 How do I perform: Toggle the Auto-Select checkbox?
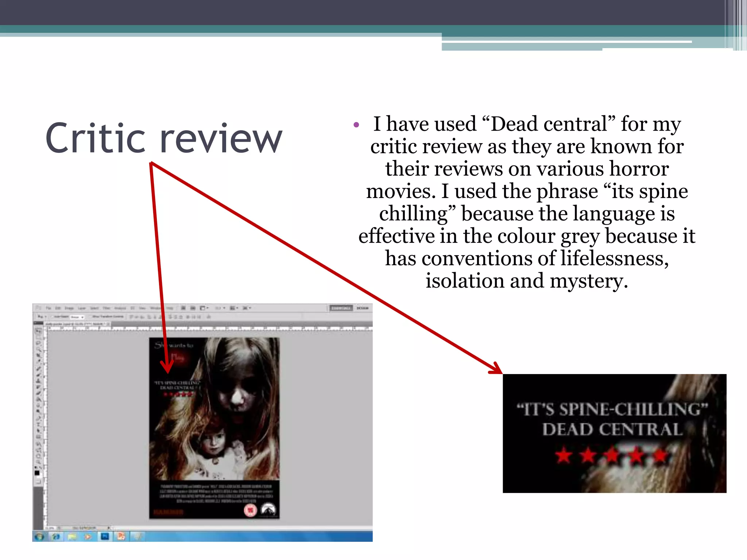(52, 316)
